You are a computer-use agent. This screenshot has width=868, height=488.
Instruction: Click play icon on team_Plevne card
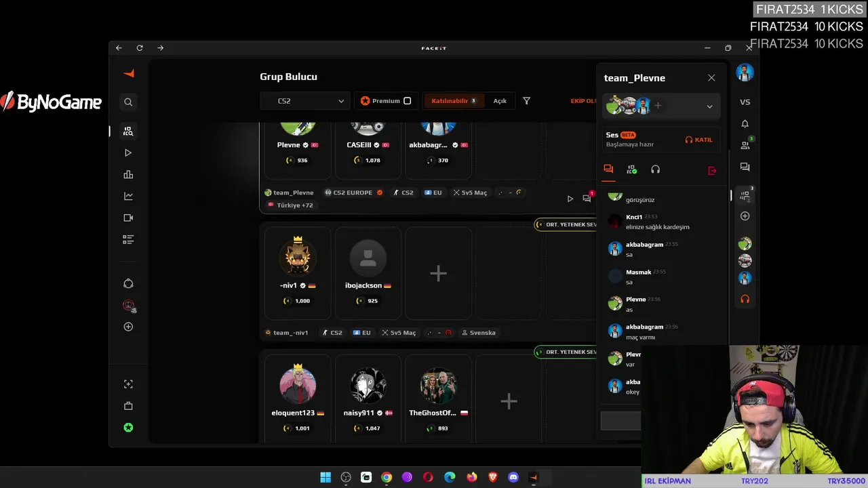[570, 199]
